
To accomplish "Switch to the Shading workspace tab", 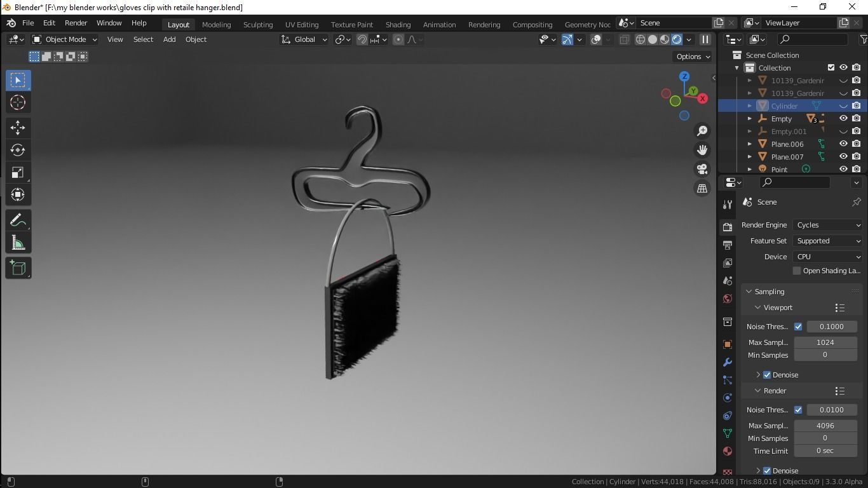I will (x=398, y=24).
